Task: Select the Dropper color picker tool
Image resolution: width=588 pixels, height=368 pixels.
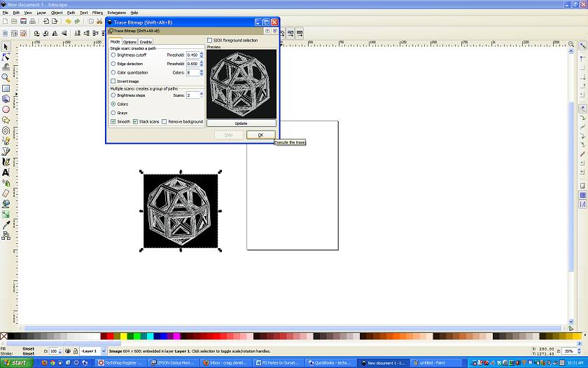Action: (x=6, y=225)
